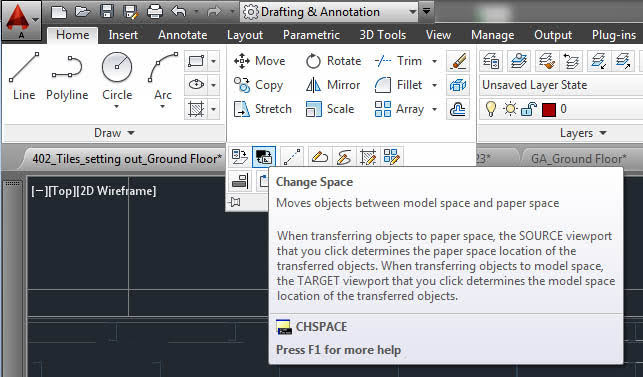Select the Circle tool

117,76
